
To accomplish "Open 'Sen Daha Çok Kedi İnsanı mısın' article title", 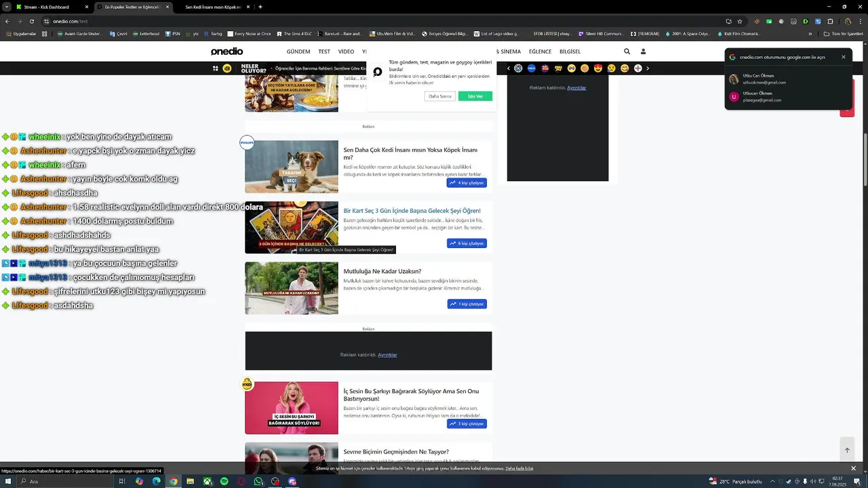I will pos(410,154).
